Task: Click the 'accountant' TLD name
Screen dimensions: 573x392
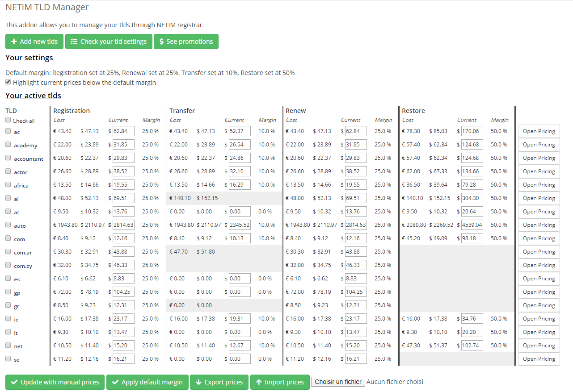Action: pyautogui.click(x=29, y=159)
